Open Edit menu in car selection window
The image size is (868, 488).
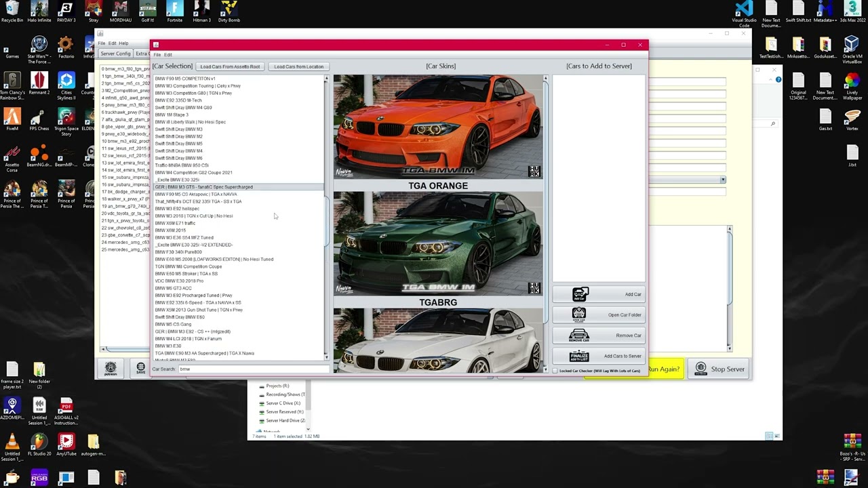168,55
